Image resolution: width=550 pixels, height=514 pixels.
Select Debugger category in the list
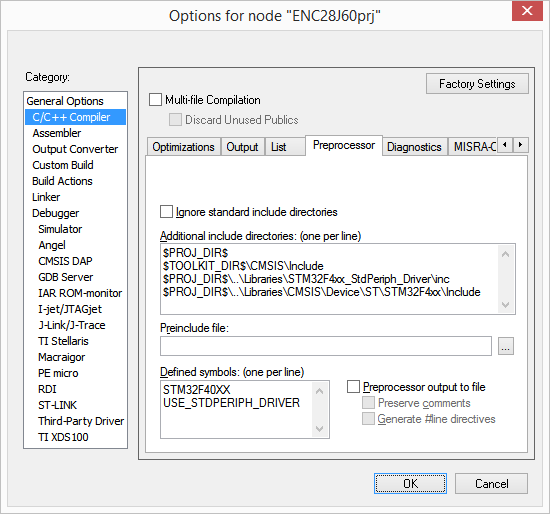pyautogui.click(x=55, y=213)
